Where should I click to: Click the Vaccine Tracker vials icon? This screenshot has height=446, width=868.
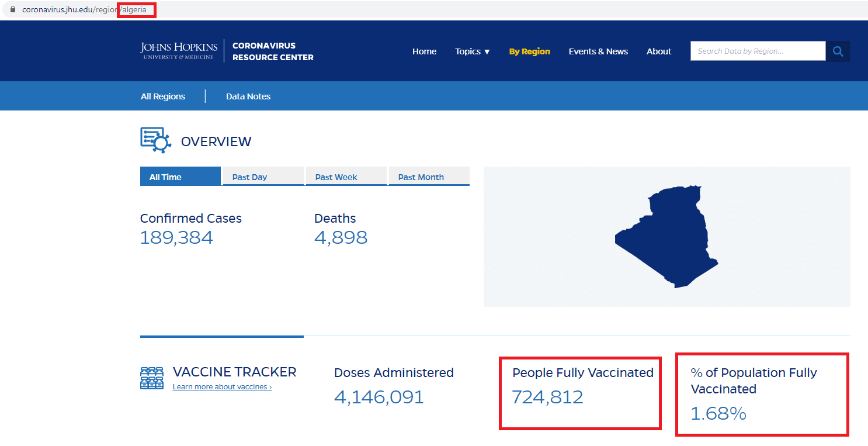[x=152, y=378]
